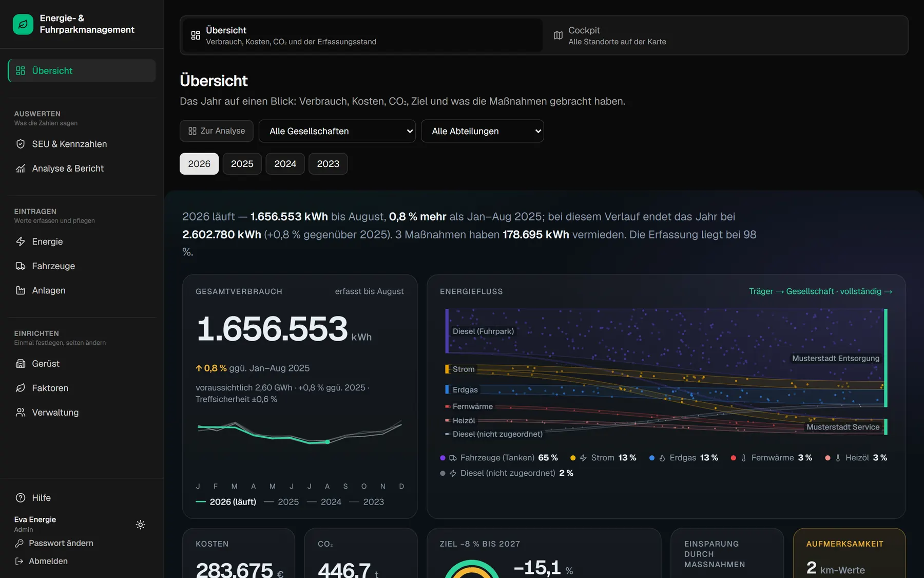Image resolution: width=924 pixels, height=578 pixels.
Task: Open Fahrzeuge truck icon in sidebar
Action: pos(21,266)
